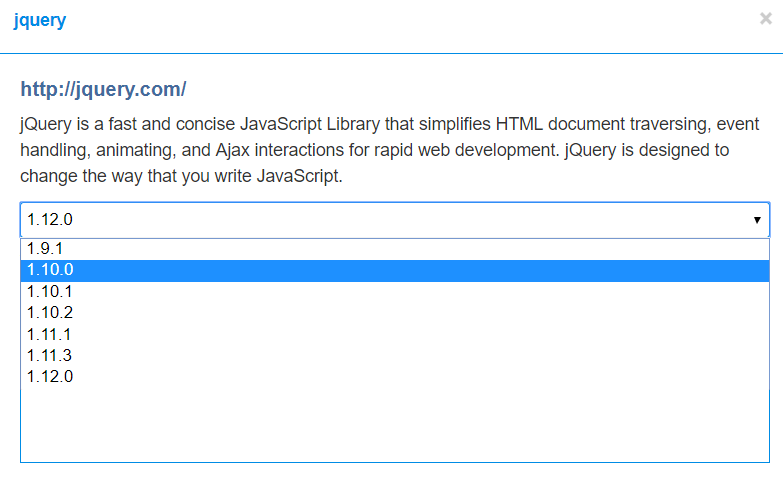Click the jQuery description paragraph
Image resolution: width=783 pixels, height=481 pixels.
coord(390,150)
